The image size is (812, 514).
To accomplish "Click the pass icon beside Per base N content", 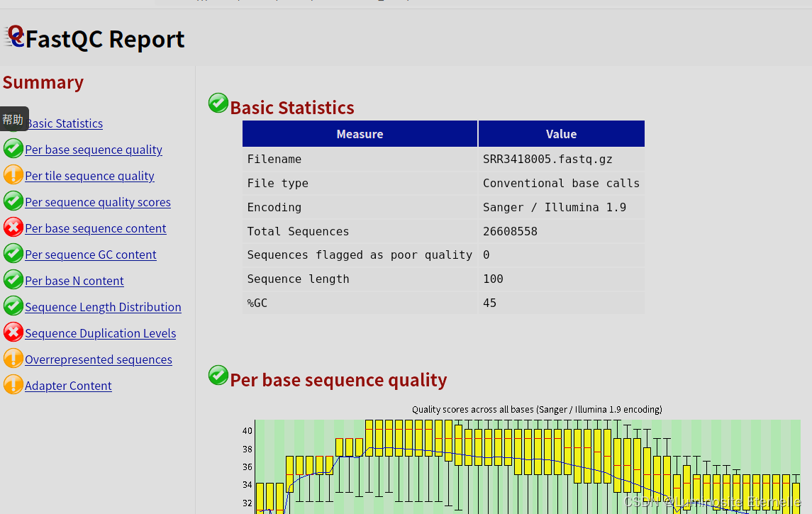I will point(13,279).
